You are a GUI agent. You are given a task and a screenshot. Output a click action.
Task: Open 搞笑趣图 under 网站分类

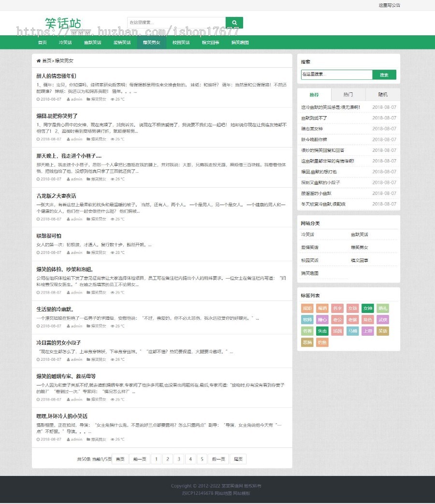pos(310,273)
